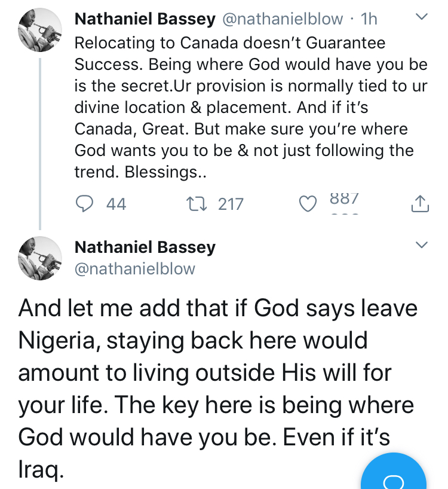Open the first tweet's trumpet profile picture
Image resolution: width=448 pixels, height=489 pixels.
click(x=40, y=31)
